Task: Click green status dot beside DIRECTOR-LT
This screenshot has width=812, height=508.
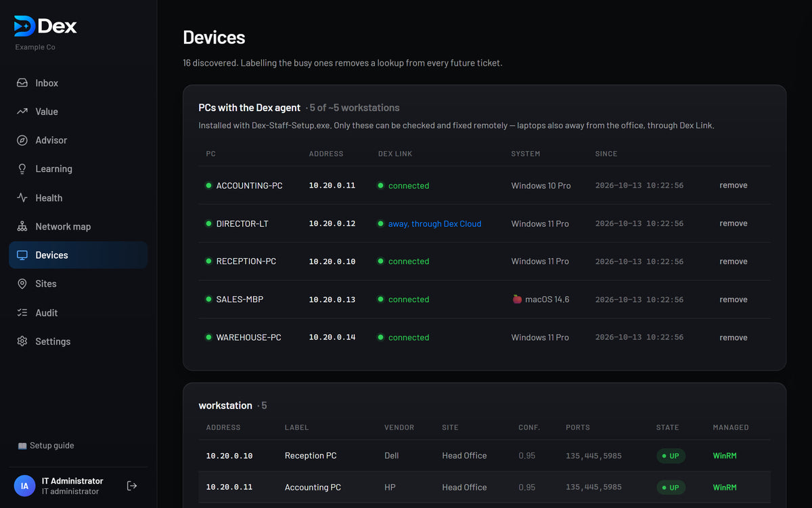Action: click(x=208, y=224)
